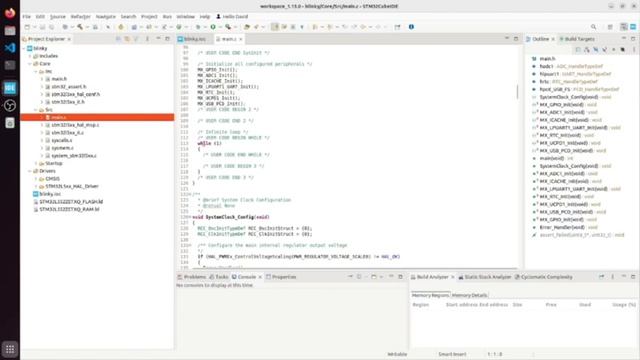Open Visual Studio Code from the dock
This screenshot has height=360, width=640.
[x=10, y=48]
